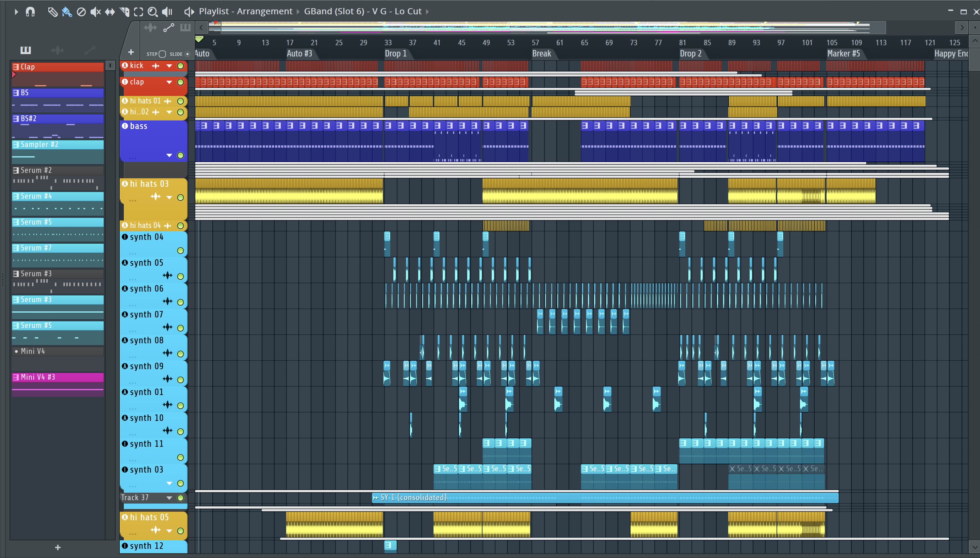
Task: Expand the hi hats 05 track dropdown
Action: pos(169,531)
